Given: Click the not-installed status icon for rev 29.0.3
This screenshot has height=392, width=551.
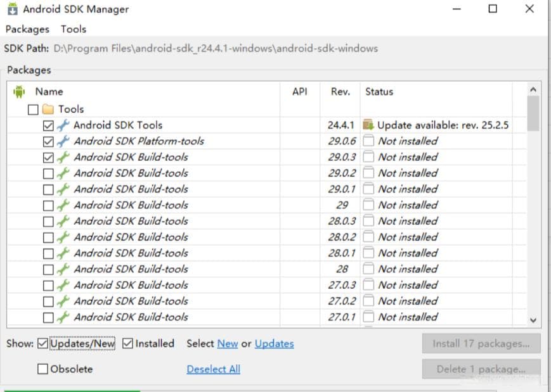Looking at the screenshot, I should tap(368, 157).
